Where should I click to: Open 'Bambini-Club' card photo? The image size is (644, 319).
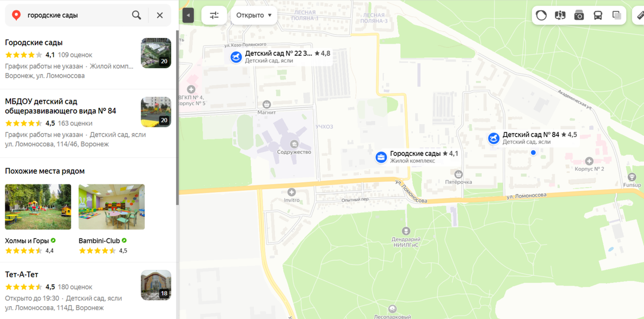pos(112,207)
